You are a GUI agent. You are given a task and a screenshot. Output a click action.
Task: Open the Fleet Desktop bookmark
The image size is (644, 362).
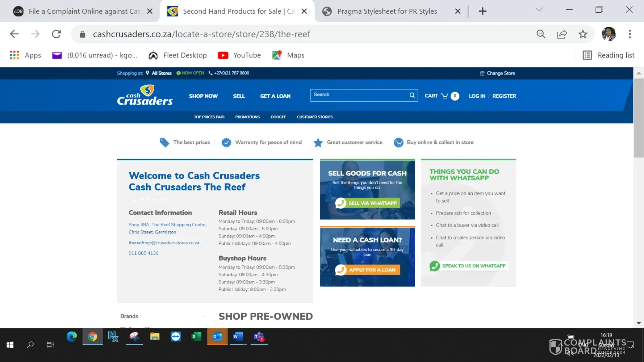click(177, 55)
